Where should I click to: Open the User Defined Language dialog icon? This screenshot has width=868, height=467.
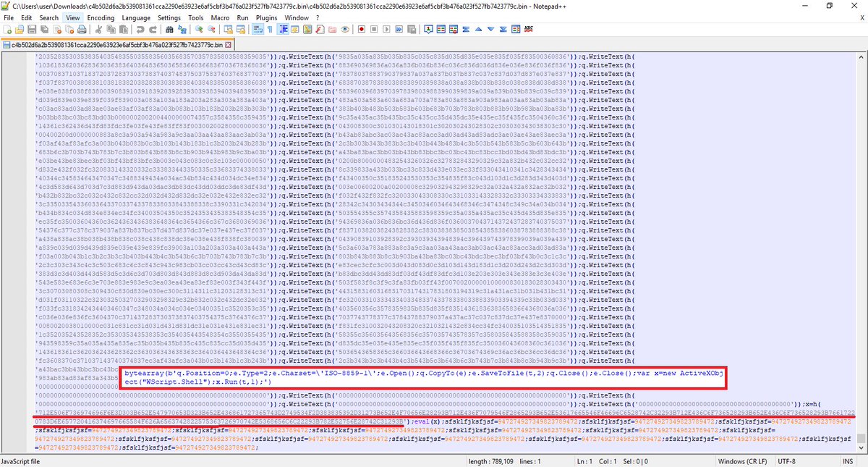tap(295, 29)
